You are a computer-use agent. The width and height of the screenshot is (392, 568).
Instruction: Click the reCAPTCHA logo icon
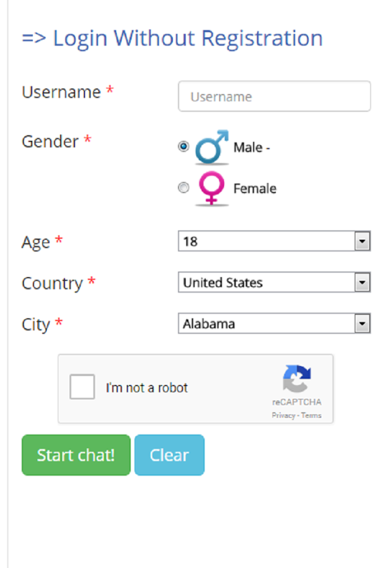(x=297, y=379)
